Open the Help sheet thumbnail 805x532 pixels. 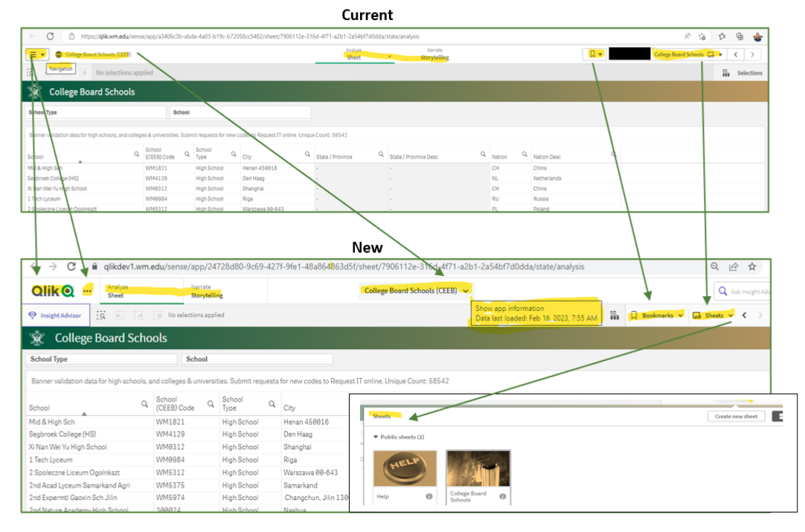coord(405,468)
